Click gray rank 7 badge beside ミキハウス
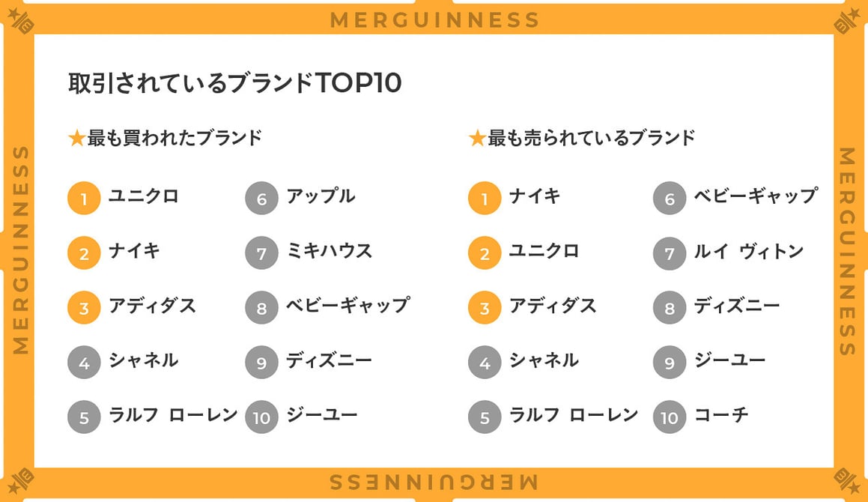The width and height of the screenshot is (868, 502). click(x=262, y=252)
